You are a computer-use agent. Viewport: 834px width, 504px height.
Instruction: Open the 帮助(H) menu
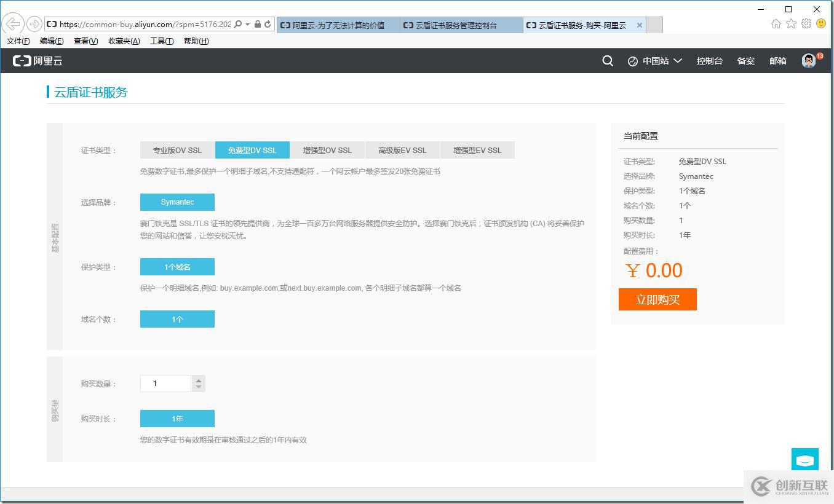(x=196, y=41)
